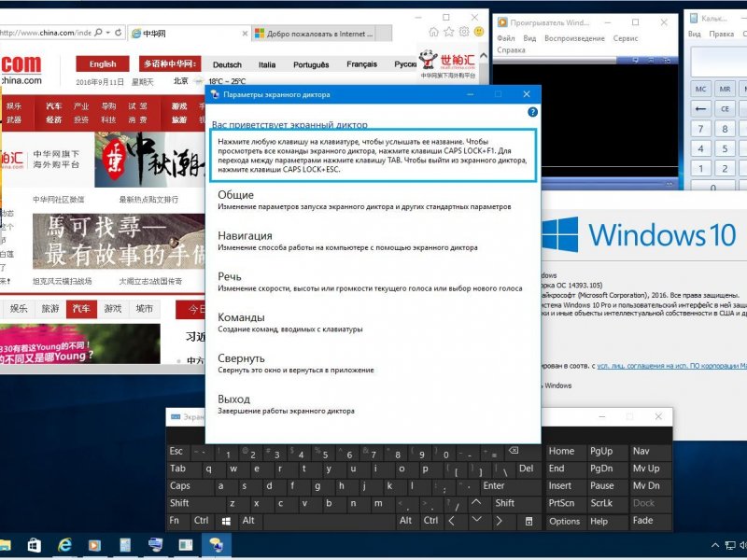Click refresh icon in IE address bar
Screen dimensions: 747x560
pos(119,33)
